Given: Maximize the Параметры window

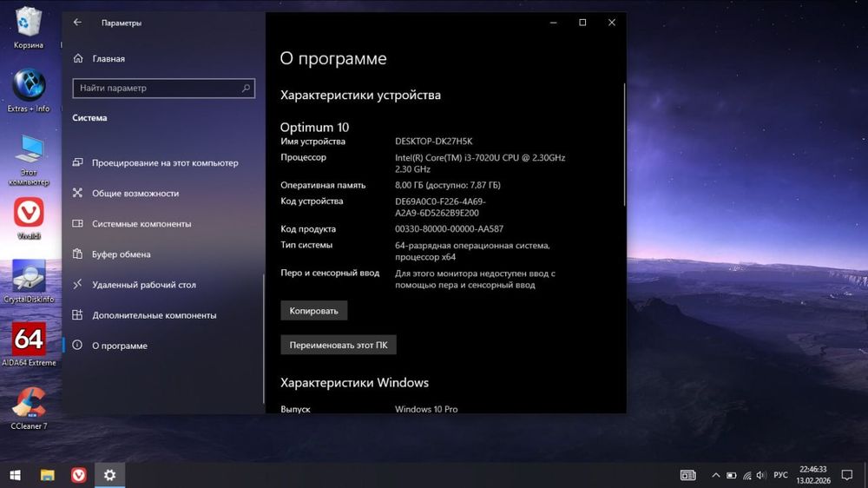Looking at the screenshot, I should [x=582, y=23].
